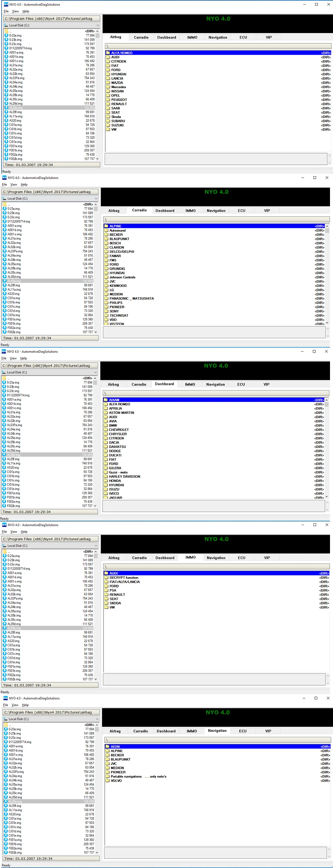Click the path field in the Airbag-tab window
Screen dimensions: 333x868
52,19
